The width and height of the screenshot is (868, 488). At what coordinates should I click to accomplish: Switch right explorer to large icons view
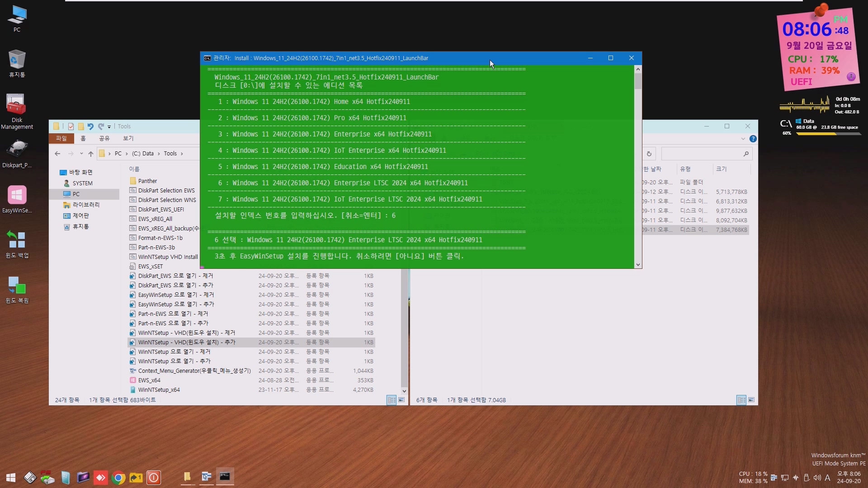click(751, 400)
